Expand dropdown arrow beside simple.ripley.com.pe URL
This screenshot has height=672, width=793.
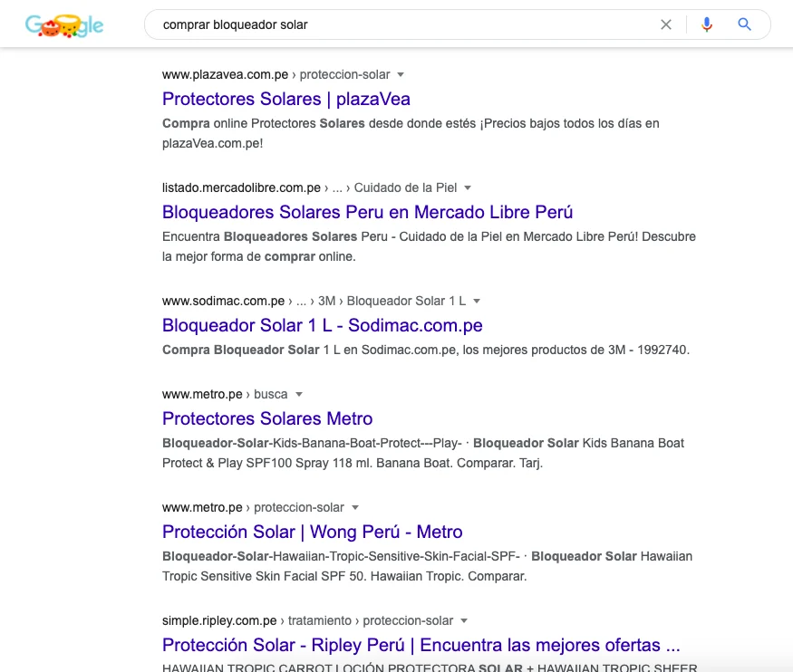464,620
